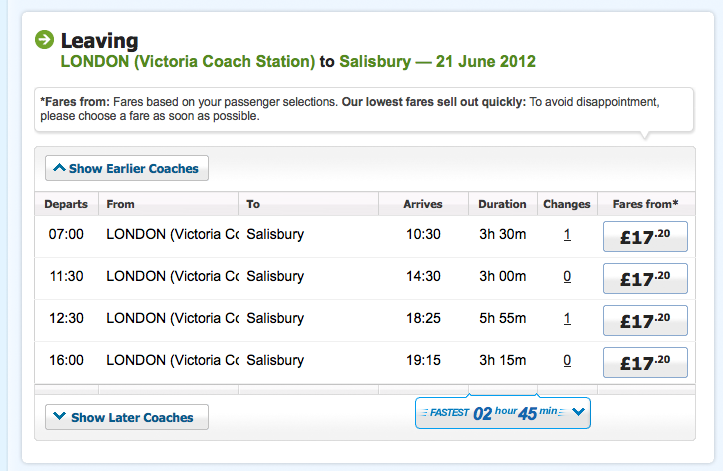The image size is (723, 471).
Task: Expand Show Earlier Coaches
Action: tap(127, 168)
